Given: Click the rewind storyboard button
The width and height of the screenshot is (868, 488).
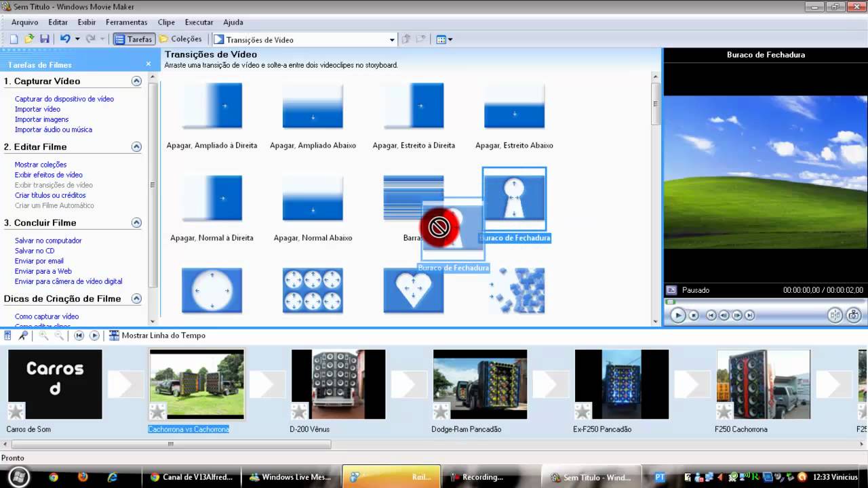Looking at the screenshot, I should point(79,335).
